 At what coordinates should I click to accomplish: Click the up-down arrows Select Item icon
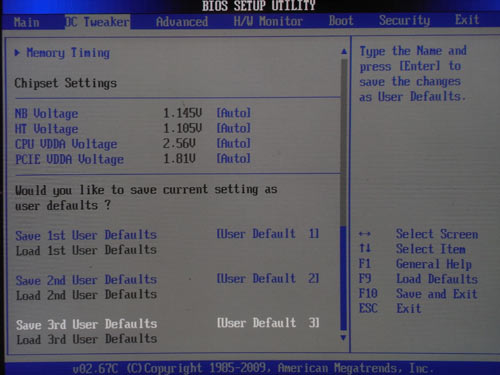[365, 248]
